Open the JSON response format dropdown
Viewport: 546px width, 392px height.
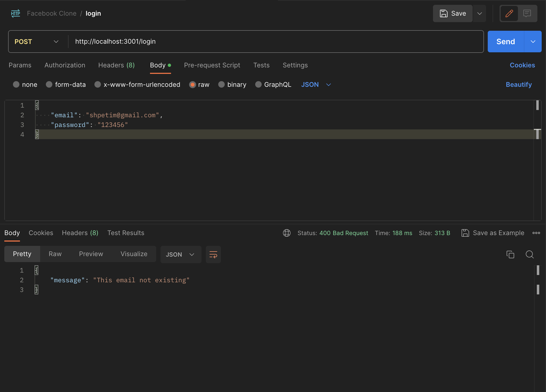point(180,255)
